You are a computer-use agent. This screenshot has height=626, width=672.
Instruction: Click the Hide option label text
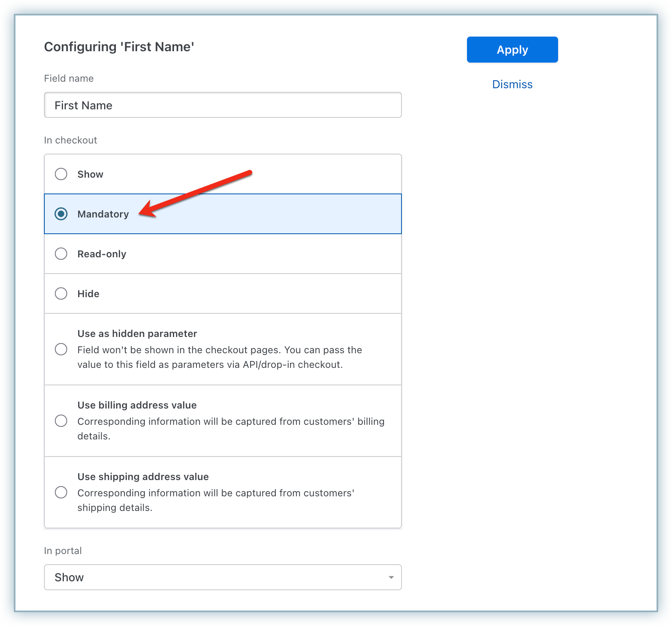(88, 294)
